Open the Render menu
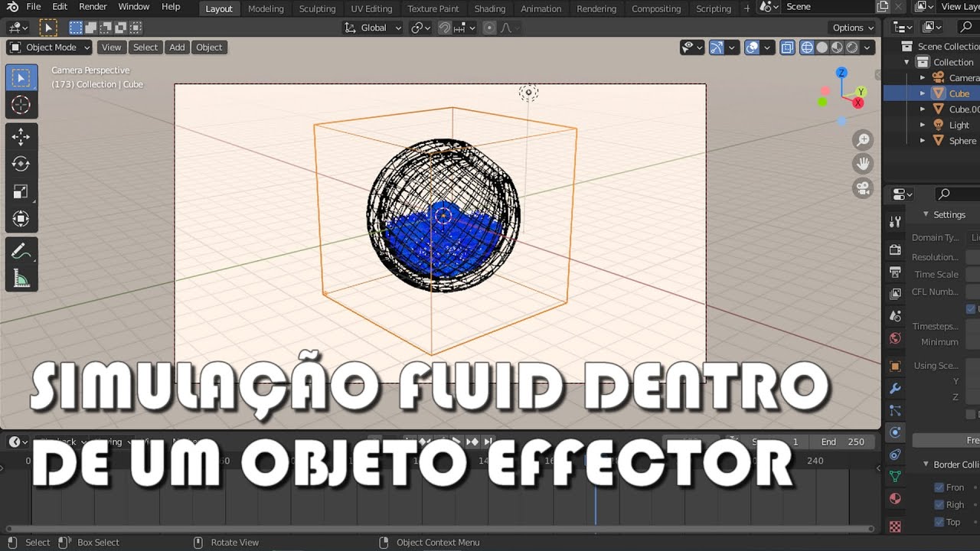 pyautogui.click(x=93, y=7)
